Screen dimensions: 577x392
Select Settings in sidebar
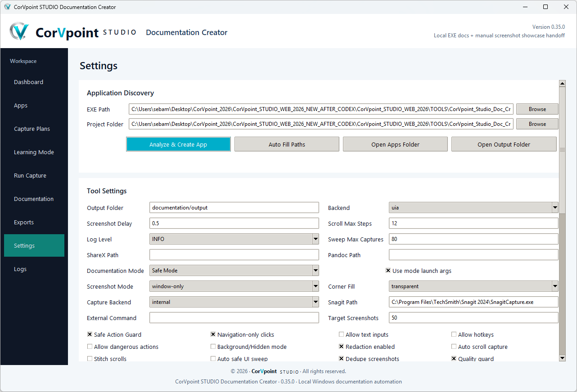tap(34, 245)
